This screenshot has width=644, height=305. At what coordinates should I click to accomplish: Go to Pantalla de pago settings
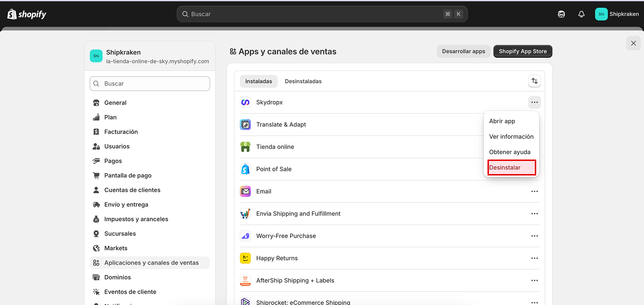click(x=150, y=175)
